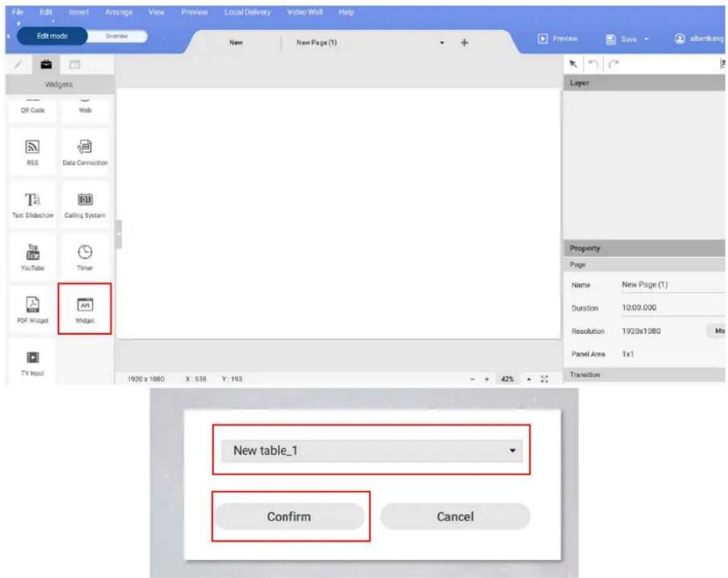The height and width of the screenshot is (578, 728).
Task: Add the Timer widget
Action: (85, 257)
